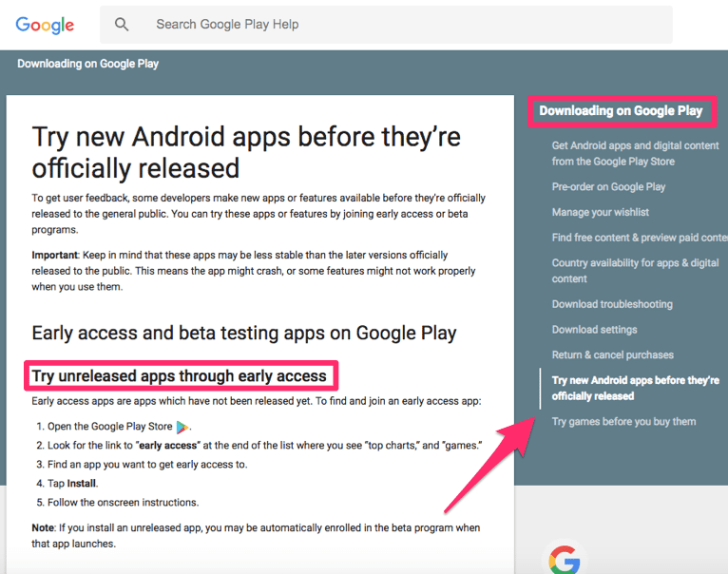Click the main page title heading
728x574 pixels.
pos(246,152)
